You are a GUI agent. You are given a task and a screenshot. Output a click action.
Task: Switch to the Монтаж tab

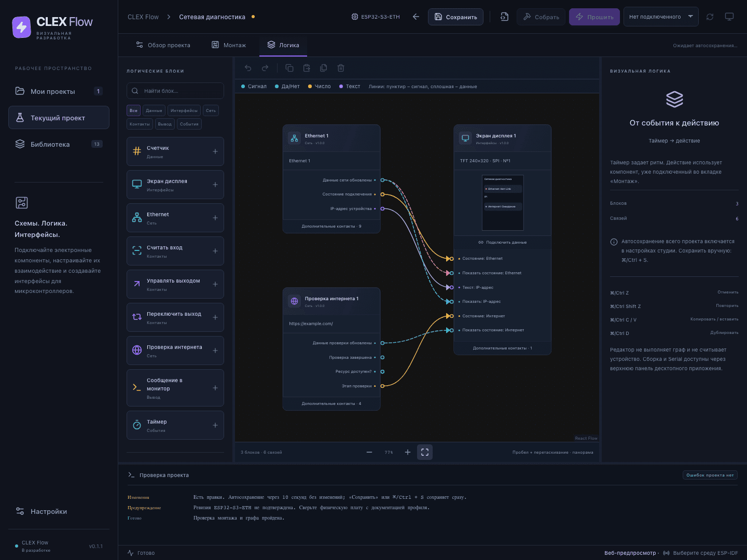click(x=229, y=45)
